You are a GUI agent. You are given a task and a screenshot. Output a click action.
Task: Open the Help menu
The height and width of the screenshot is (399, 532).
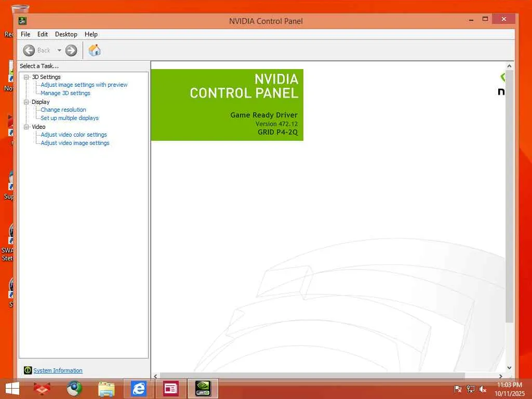pyautogui.click(x=91, y=34)
